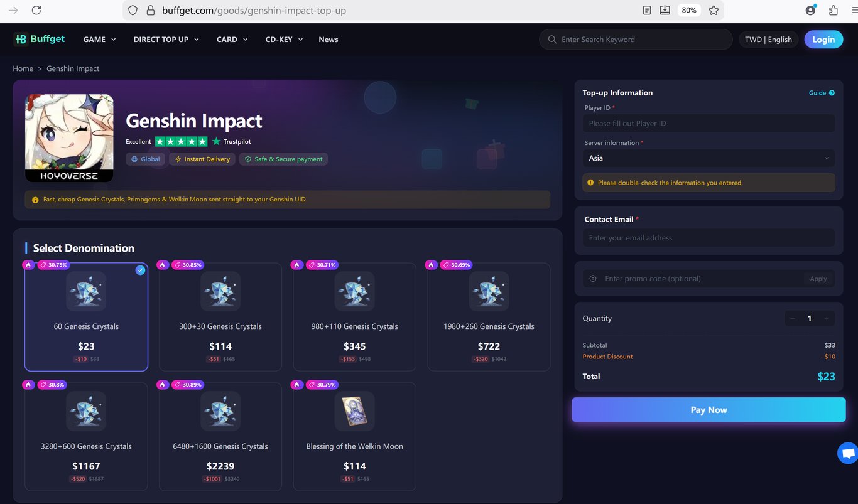Click the Select Denomination heading
The height and width of the screenshot is (504, 858).
(84, 248)
